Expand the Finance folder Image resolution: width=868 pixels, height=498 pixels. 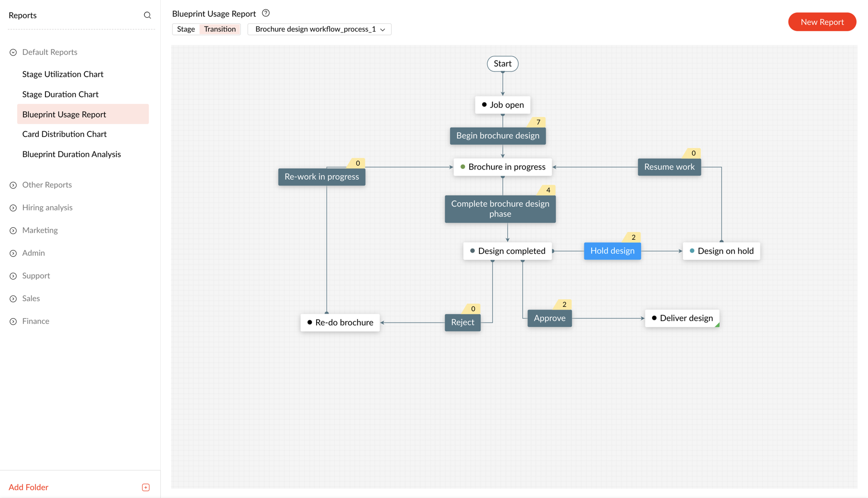coord(13,321)
